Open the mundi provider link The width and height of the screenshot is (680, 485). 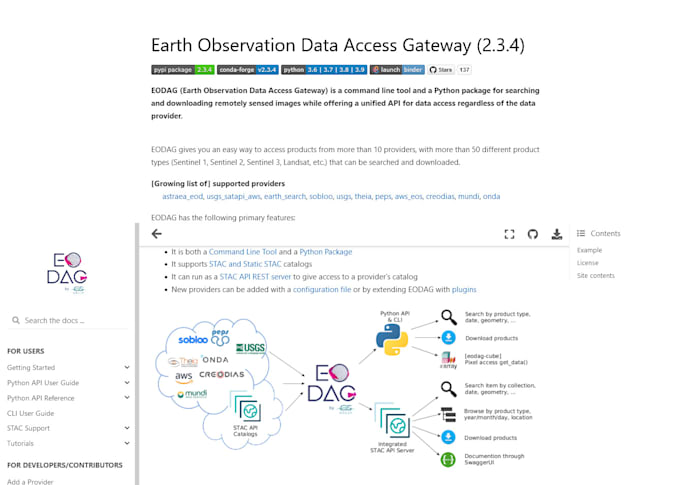click(x=468, y=196)
